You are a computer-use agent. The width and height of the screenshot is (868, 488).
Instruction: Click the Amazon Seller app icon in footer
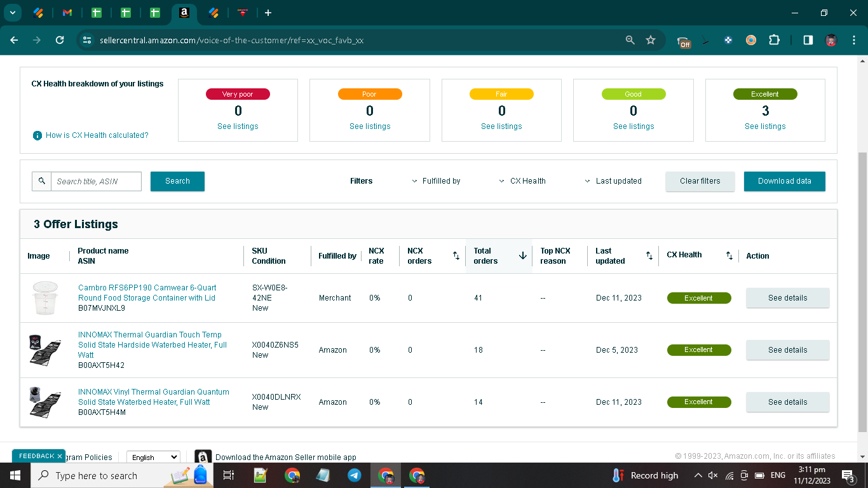pos(203,457)
